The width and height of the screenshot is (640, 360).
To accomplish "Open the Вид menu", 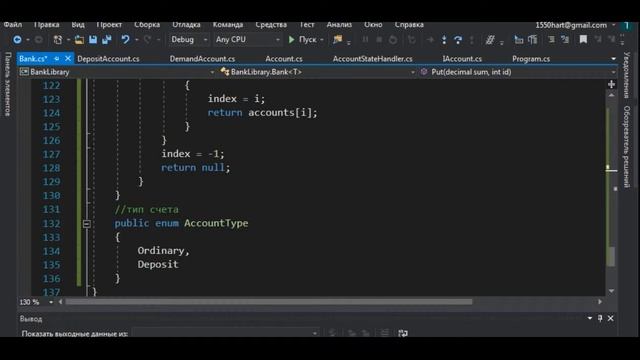I will pyautogui.click(x=78, y=25).
